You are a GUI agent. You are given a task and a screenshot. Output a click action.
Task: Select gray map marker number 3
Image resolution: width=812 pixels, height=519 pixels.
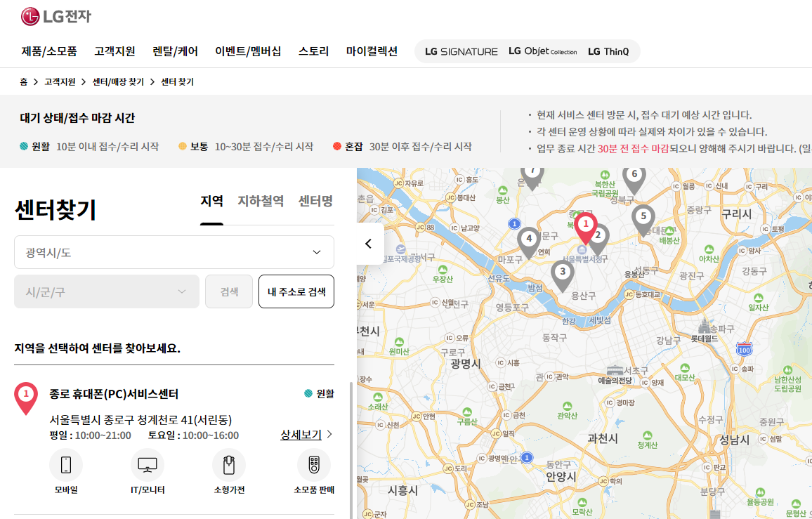pos(563,275)
